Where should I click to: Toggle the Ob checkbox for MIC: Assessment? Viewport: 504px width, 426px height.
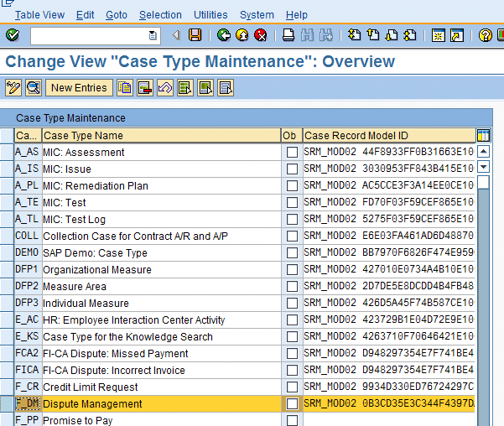click(292, 153)
